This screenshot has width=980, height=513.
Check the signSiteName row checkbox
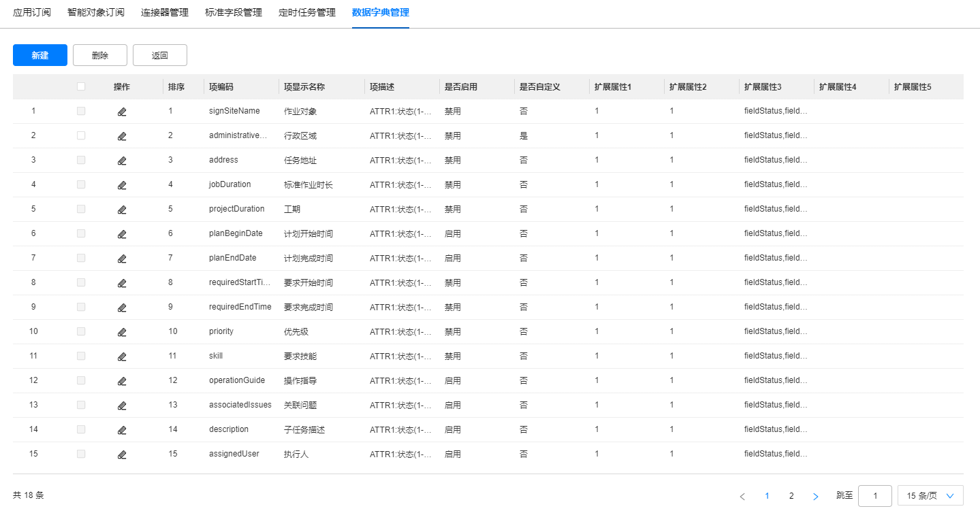click(x=81, y=111)
